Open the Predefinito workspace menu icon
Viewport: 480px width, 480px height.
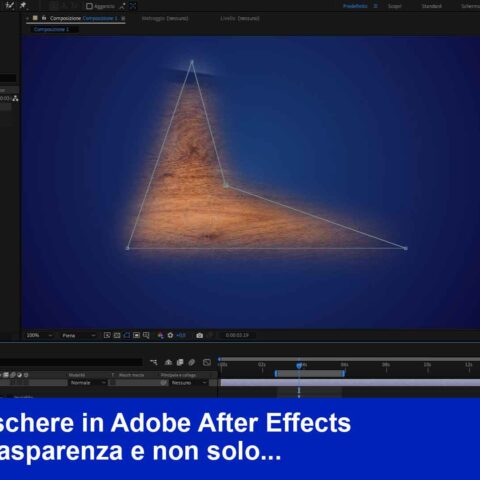(x=375, y=6)
